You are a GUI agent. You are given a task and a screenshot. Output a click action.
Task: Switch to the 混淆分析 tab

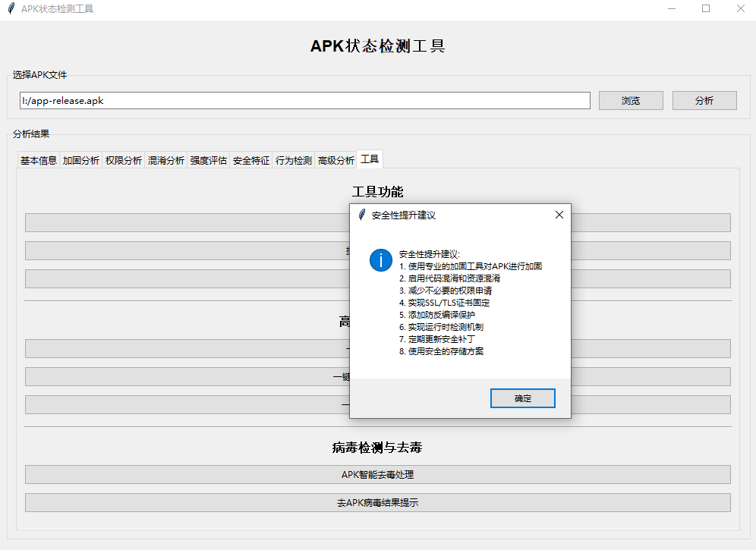point(165,159)
